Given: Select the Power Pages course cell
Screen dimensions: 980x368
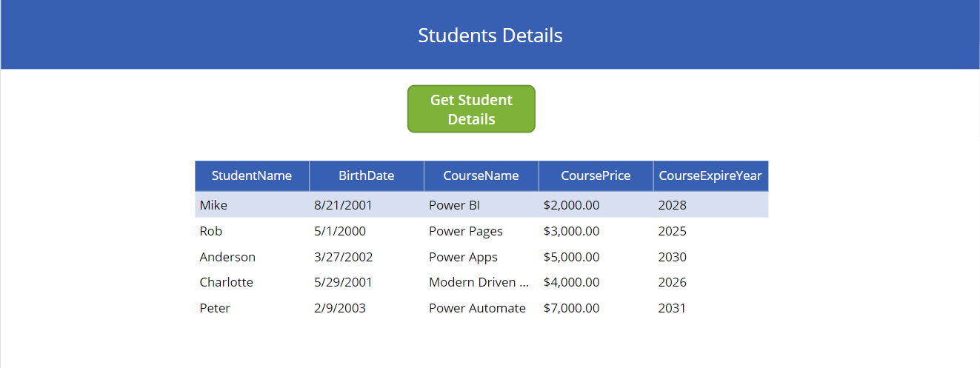Looking at the screenshot, I should pos(465,231).
